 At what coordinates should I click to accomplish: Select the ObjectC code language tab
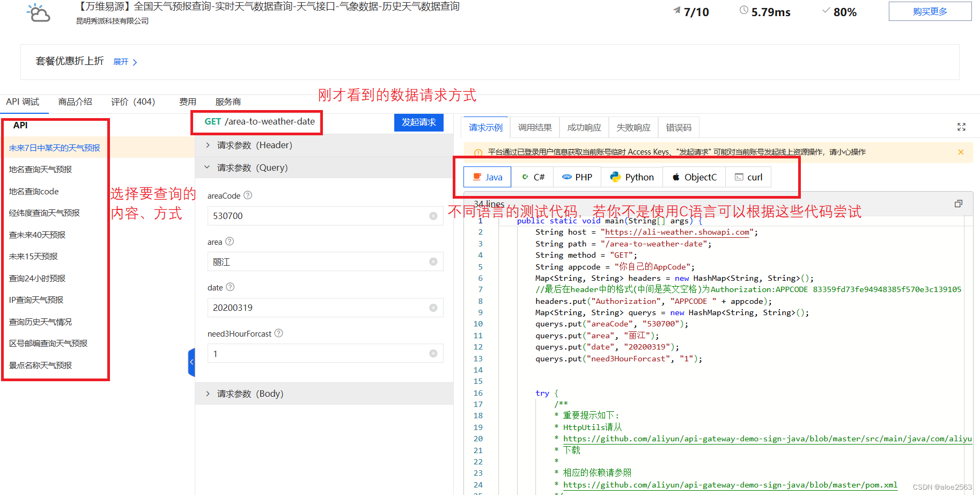pyautogui.click(x=694, y=177)
